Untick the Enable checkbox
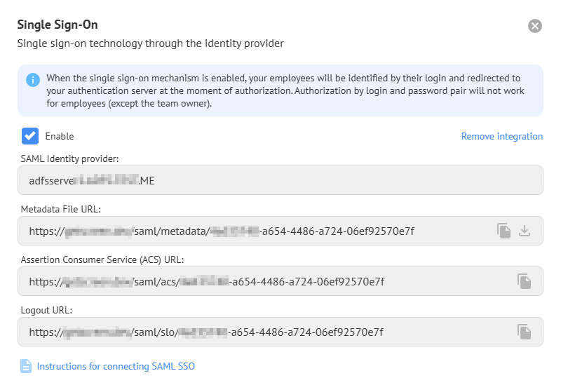 (x=30, y=136)
